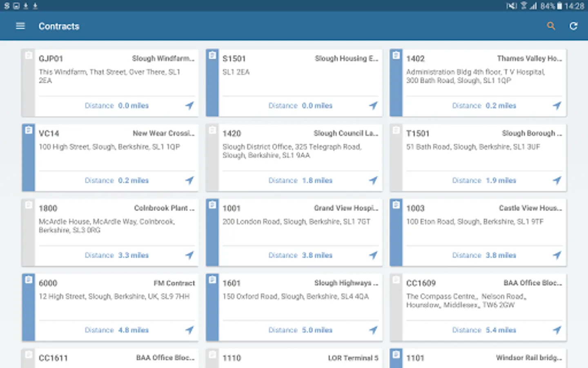
Task: Tap BAA Office Bloc... title on CC1609
Action: click(533, 283)
